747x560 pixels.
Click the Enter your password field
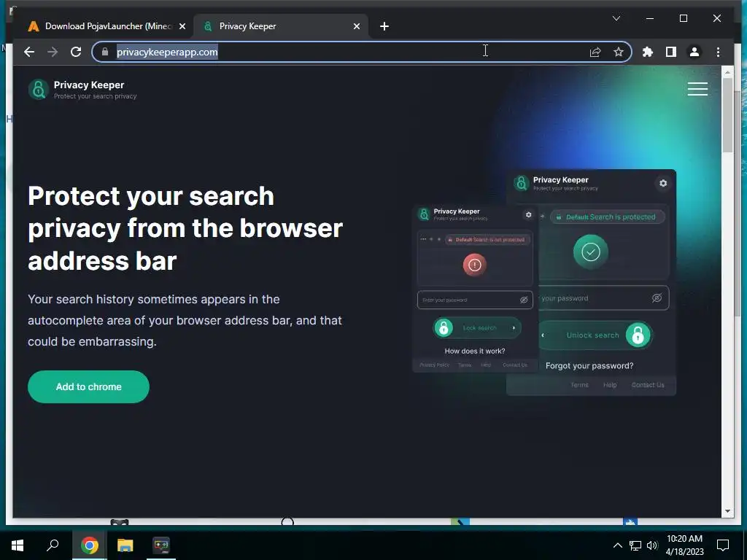(x=475, y=300)
